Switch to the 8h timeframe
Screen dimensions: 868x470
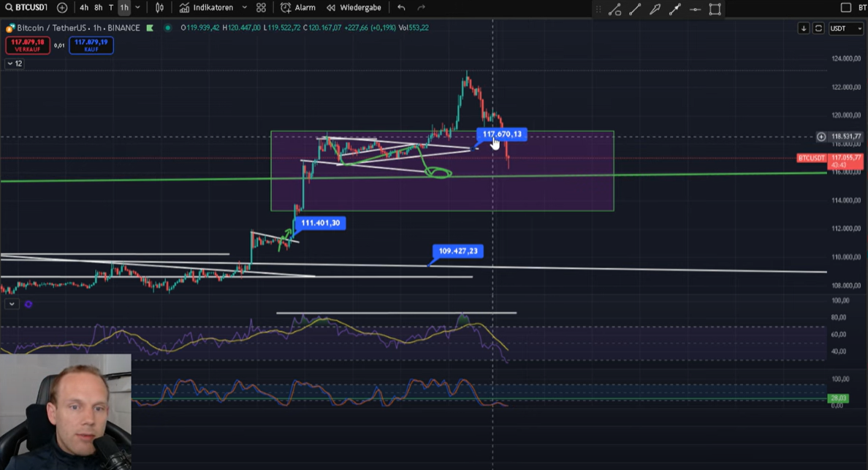pos(98,8)
